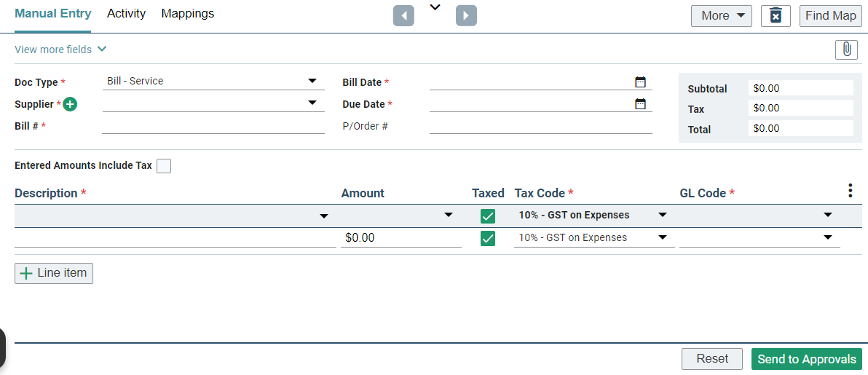Click the Reset button
The width and height of the screenshot is (868, 375).
click(x=711, y=359)
